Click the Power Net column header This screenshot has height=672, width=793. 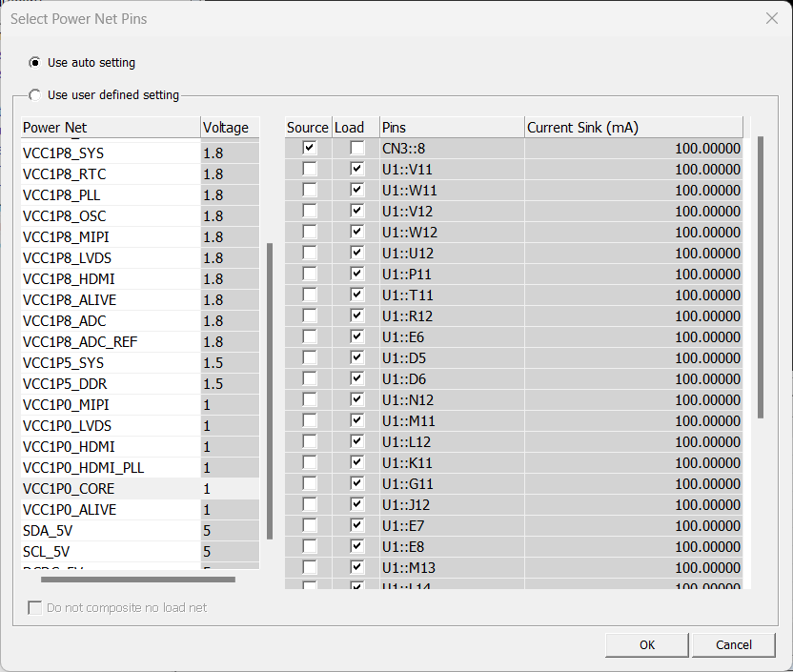pyautogui.click(x=110, y=128)
